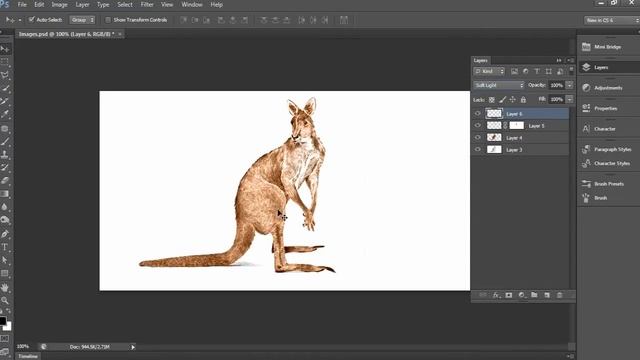Viewport: 640px width, 360px height.
Task: Open the Mini Bridge panel button
Action: (608, 47)
